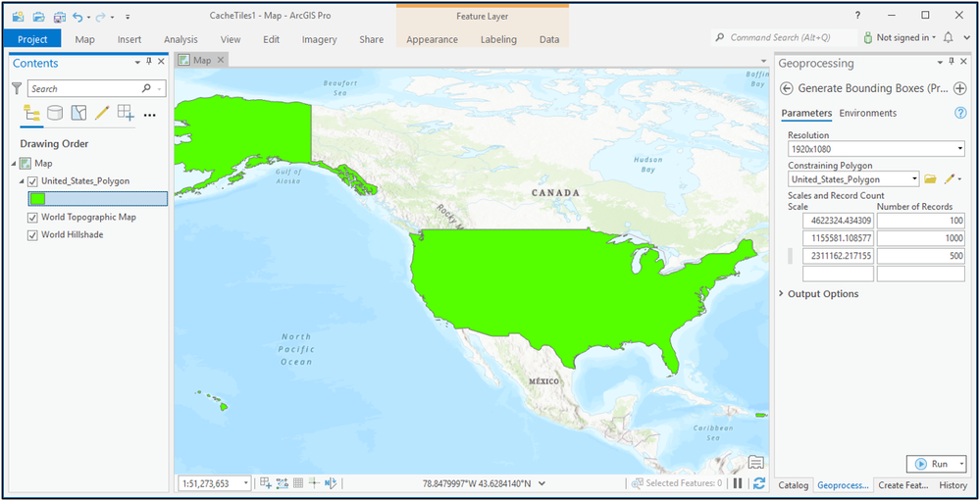Screen dimensions: 980x501
Task: Run the Generate Bounding Boxes tool
Action: [931, 464]
